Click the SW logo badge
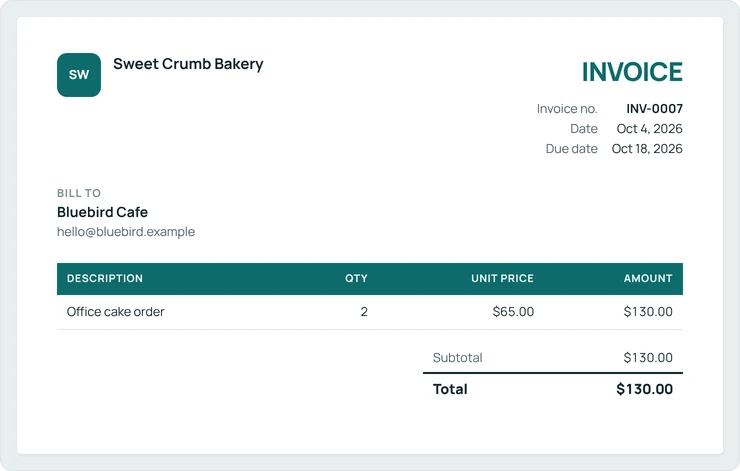The width and height of the screenshot is (740, 471). tap(79, 75)
